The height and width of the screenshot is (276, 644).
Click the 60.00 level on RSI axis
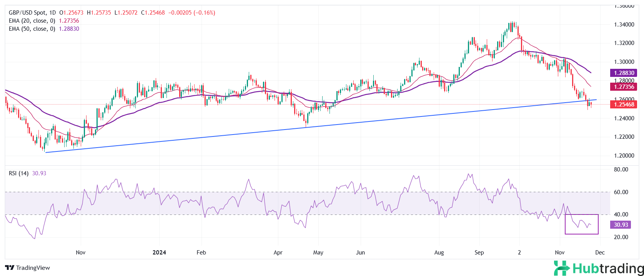(x=621, y=192)
